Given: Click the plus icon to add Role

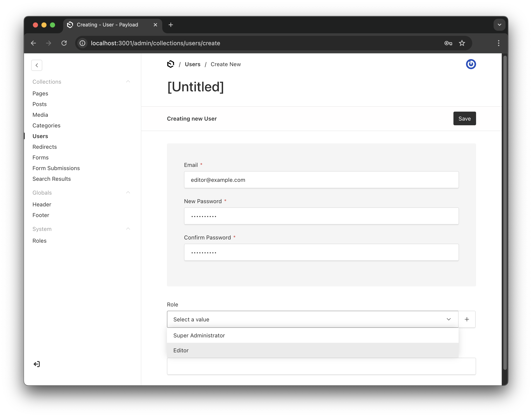Looking at the screenshot, I should (x=466, y=319).
